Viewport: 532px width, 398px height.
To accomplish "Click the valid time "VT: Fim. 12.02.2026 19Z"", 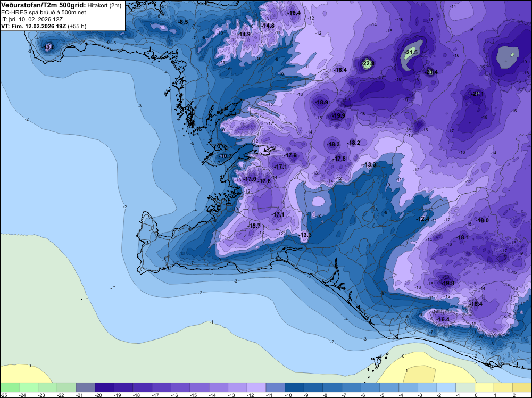I will (x=34, y=26).
